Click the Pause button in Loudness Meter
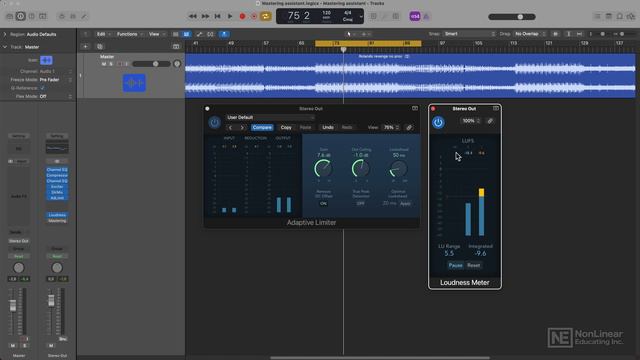 pyautogui.click(x=456, y=265)
